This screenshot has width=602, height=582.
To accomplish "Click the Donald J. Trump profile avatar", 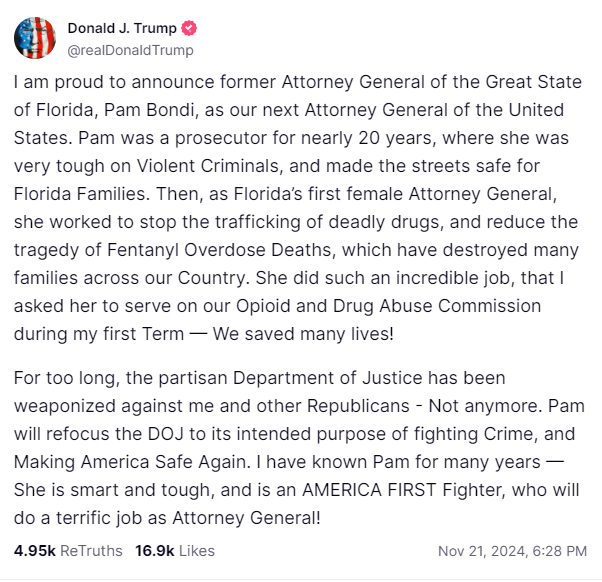I will pos(35,38).
